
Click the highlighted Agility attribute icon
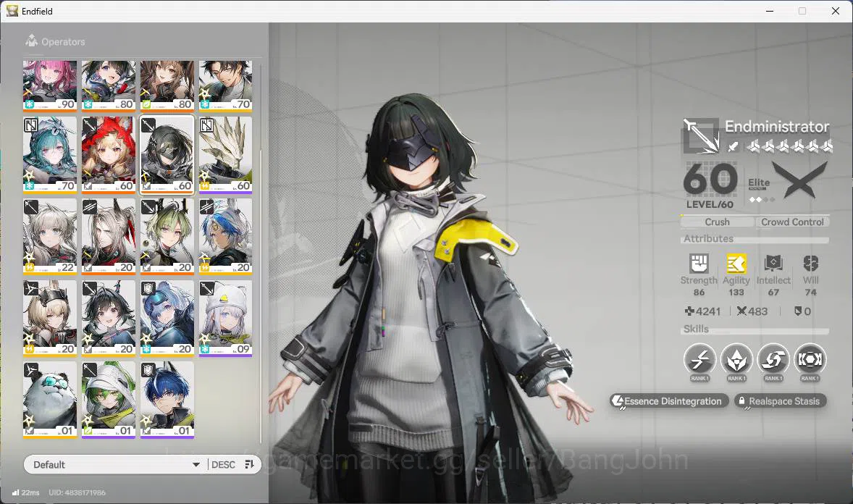tap(736, 264)
